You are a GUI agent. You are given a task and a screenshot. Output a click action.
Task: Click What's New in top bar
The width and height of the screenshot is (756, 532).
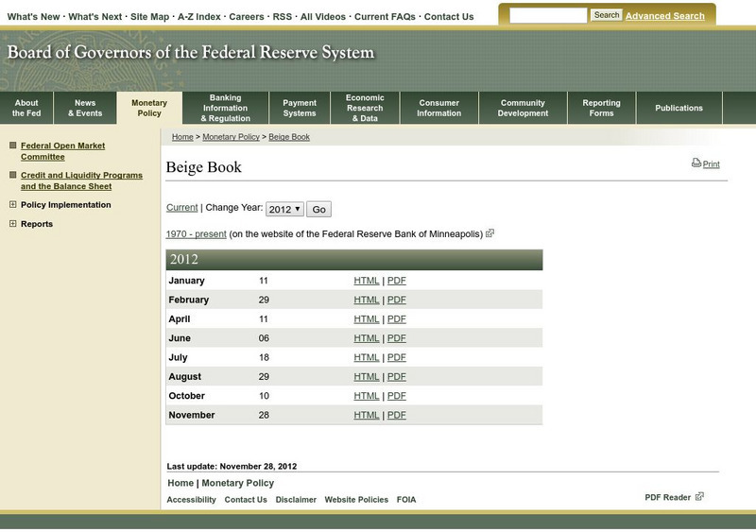click(x=33, y=16)
